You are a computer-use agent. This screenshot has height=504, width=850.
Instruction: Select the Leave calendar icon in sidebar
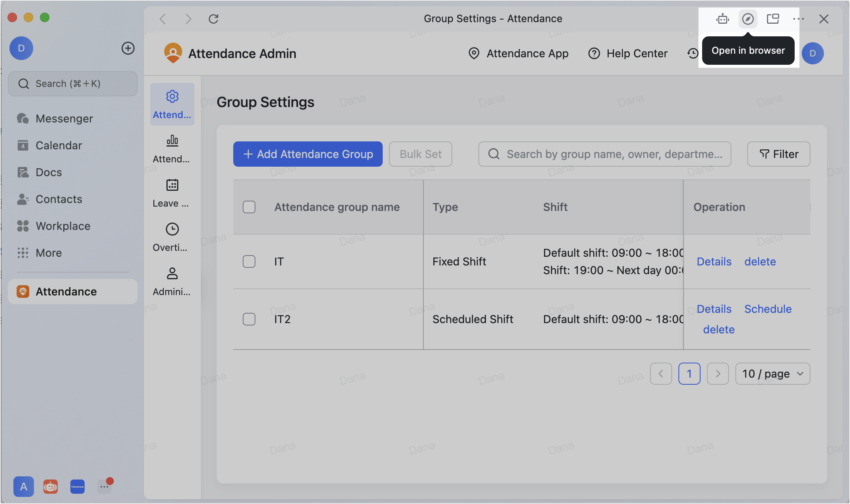(x=172, y=185)
